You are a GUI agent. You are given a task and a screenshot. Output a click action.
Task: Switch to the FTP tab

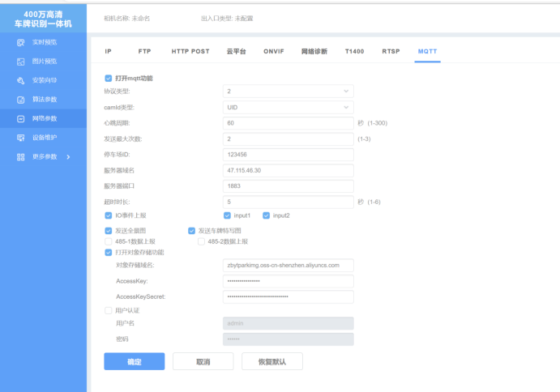pyautogui.click(x=144, y=51)
